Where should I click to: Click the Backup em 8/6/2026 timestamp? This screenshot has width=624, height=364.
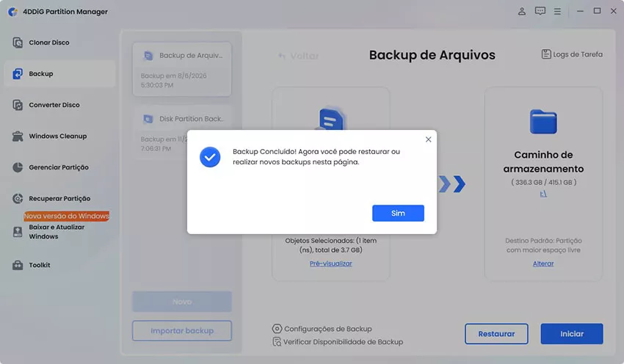coord(173,80)
